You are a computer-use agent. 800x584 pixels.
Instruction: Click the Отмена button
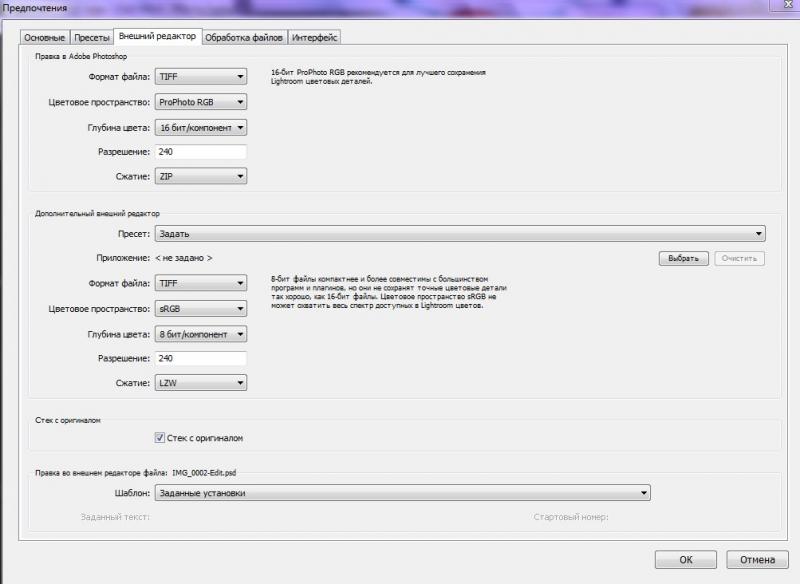coord(757,560)
